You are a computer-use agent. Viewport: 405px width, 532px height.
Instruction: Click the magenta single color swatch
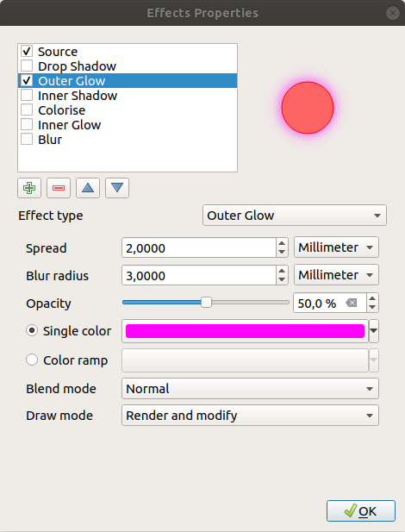pos(245,331)
